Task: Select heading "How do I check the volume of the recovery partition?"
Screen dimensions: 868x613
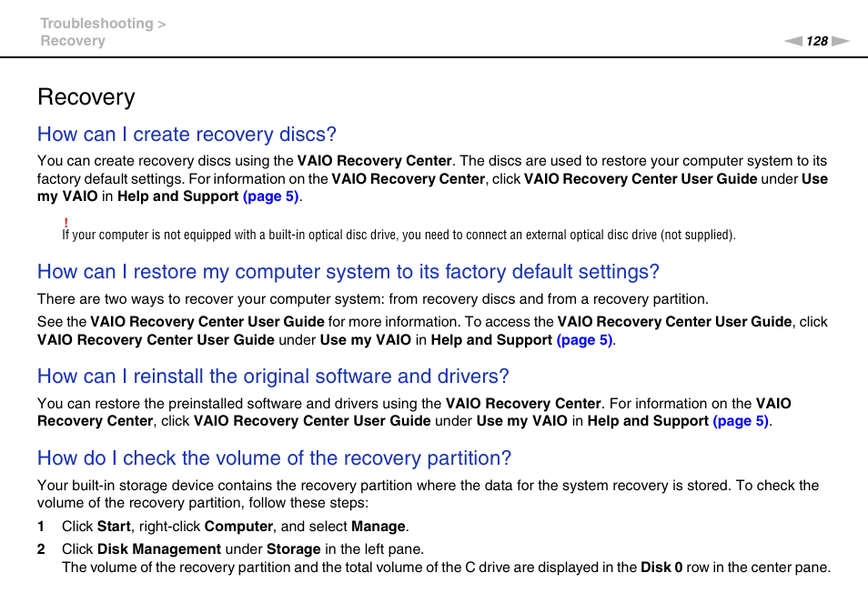Action: (x=274, y=458)
